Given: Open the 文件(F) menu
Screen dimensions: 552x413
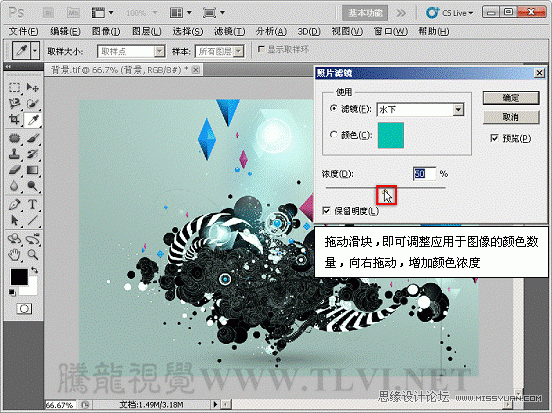Looking at the screenshot, I should pos(23,31).
